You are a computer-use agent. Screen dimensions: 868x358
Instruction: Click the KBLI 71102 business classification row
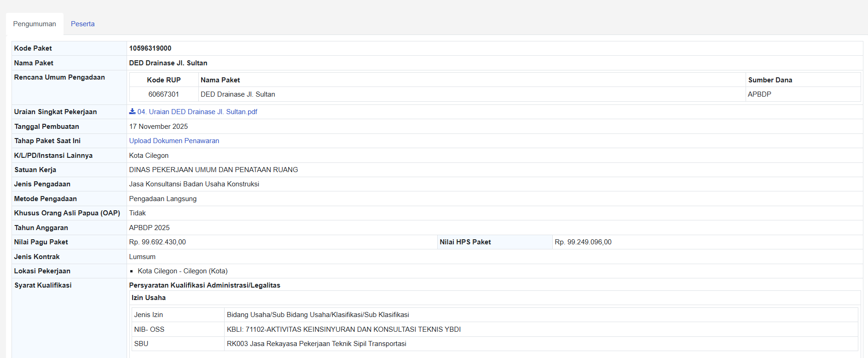click(x=343, y=329)
